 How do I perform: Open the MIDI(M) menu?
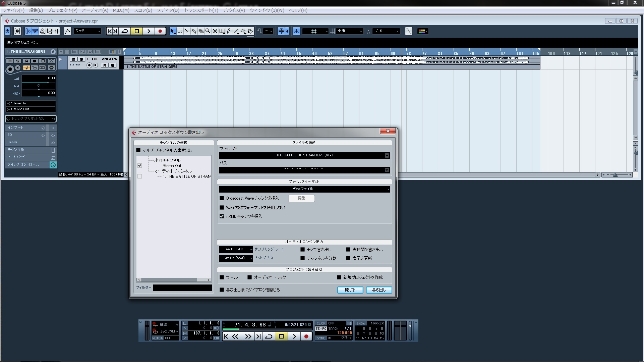pos(121,10)
